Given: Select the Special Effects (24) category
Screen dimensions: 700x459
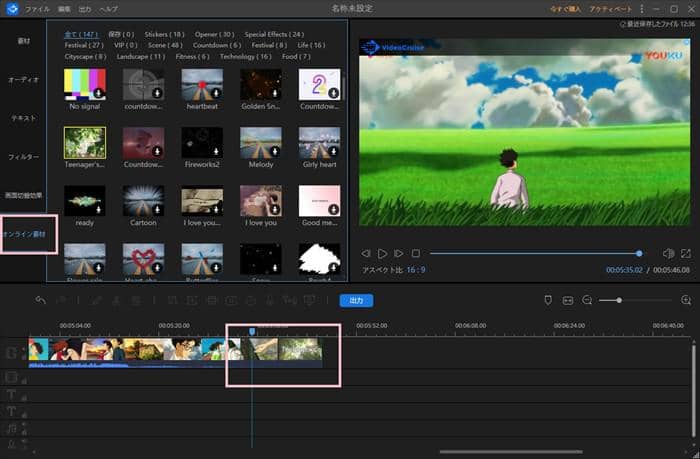Looking at the screenshot, I should point(274,34).
